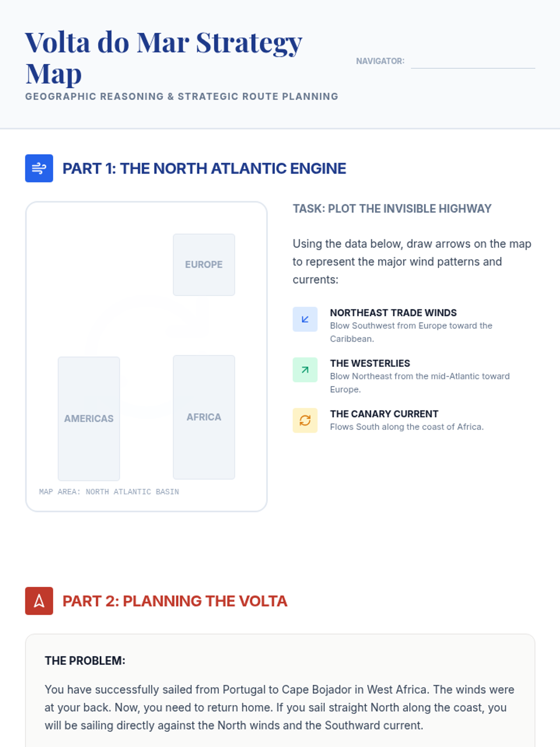The width and height of the screenshot is (560, 747).
Task: Click the EUROPE block on the map
Action: 204,265
